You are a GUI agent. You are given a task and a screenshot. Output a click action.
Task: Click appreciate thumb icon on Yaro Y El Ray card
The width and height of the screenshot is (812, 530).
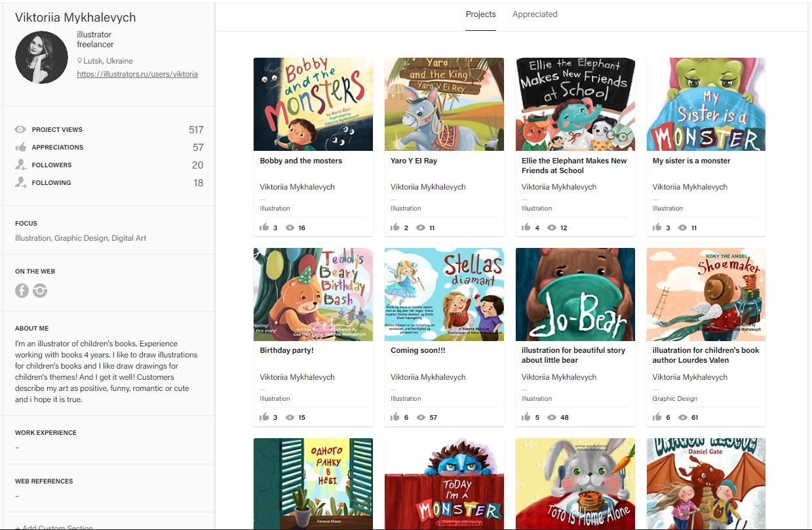click(396, 228)
